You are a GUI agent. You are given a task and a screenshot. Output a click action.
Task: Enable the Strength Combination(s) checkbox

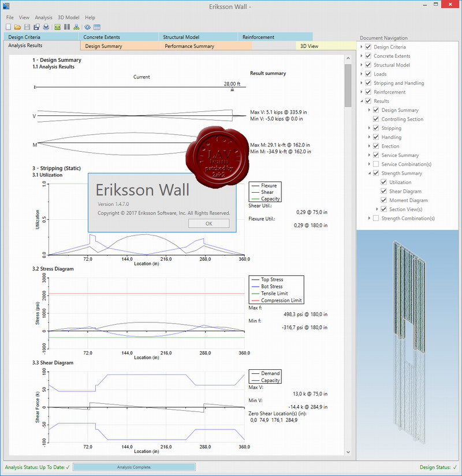pyautogui.click(x=376, y=218)
